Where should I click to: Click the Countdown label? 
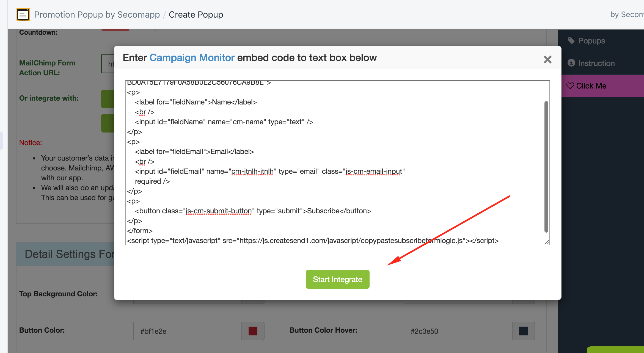coord(38,32)
